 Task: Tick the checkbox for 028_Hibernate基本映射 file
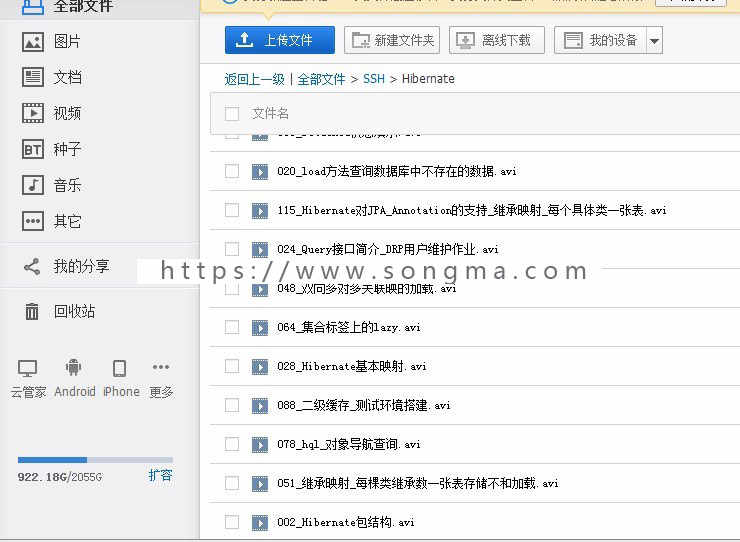pos(232,366)
